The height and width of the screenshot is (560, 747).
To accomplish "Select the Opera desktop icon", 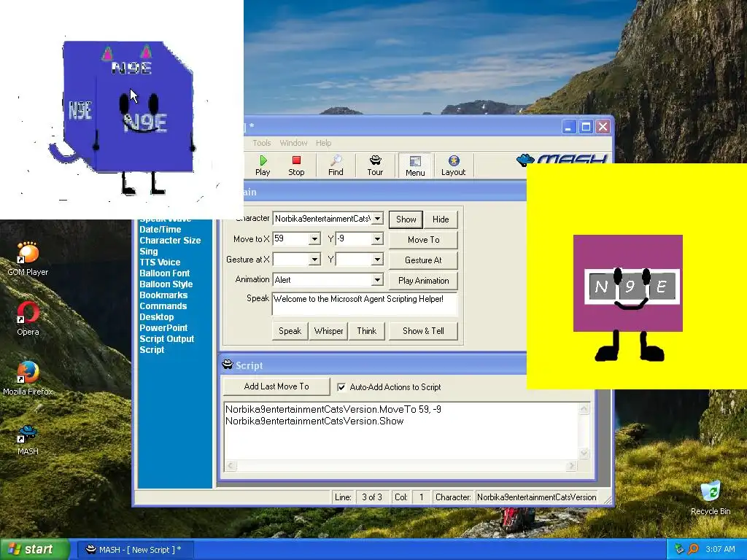I will coord(28,318).
